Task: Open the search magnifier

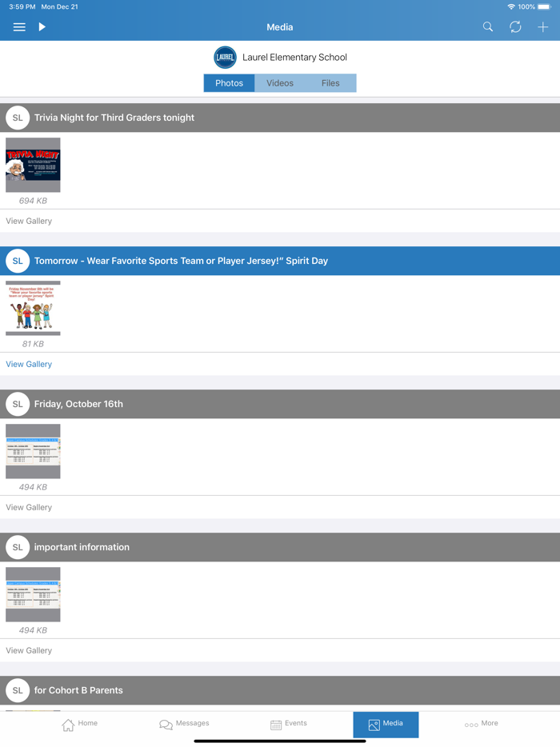Action: point(487,26)
